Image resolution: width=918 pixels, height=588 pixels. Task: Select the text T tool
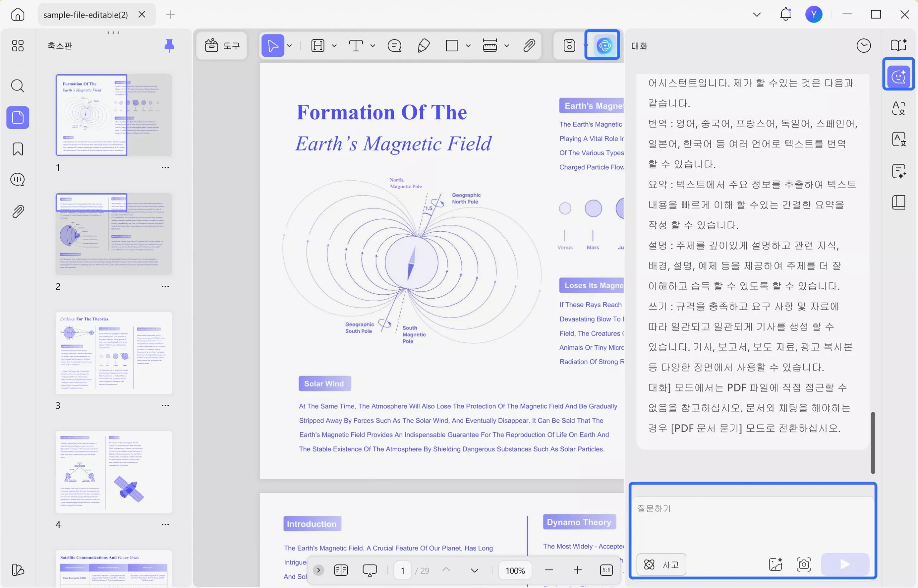click(x=356, y=46)
